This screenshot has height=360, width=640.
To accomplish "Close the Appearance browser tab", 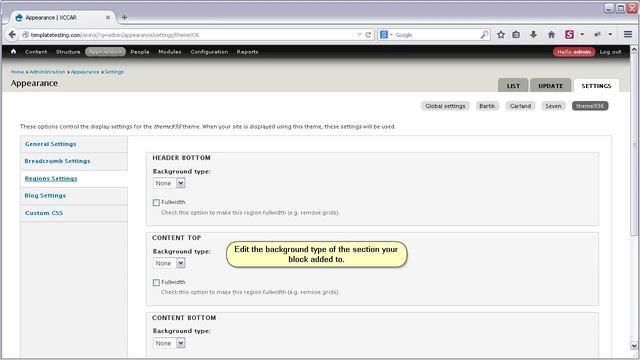I will pyautogui.click(x=108, y=18).
